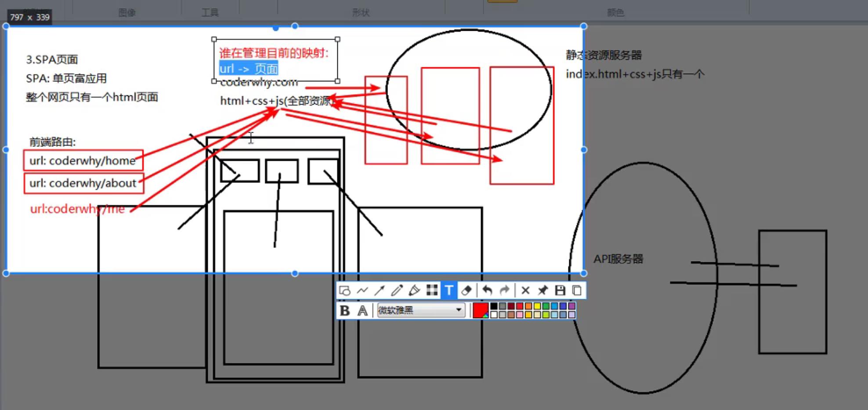This screenshot has width=868, height=410.
Task: Toggle outlined text style
Action: 362,311
